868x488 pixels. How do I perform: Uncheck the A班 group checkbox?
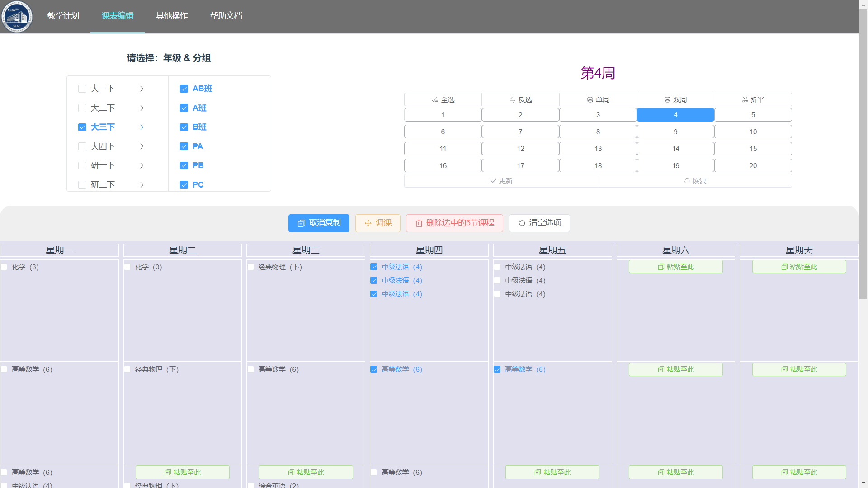[184, 108]
